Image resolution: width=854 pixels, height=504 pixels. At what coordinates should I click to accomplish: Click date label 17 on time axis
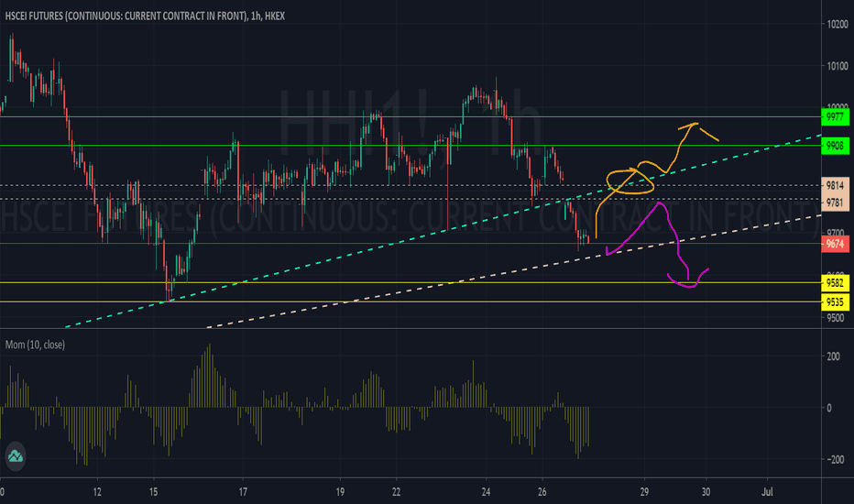coord(243,492)
